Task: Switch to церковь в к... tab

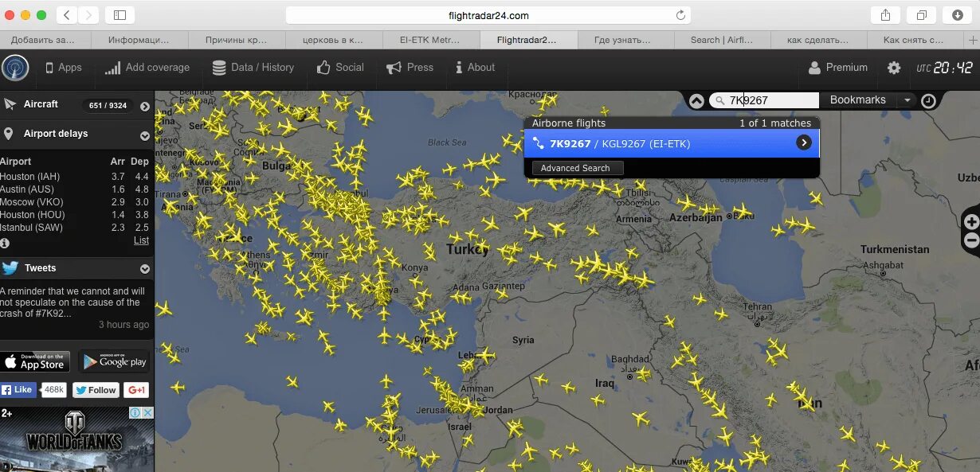Action: point(334,39)
